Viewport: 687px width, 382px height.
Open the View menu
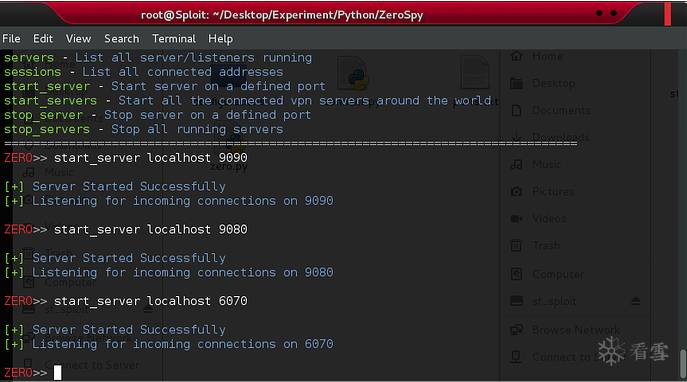pos(78,39)
